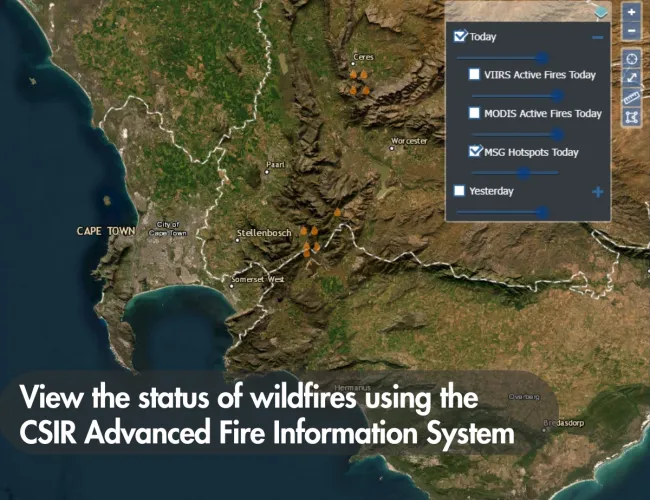
Task: Click the CAPE TOWN map label
Action: point(106,231)
